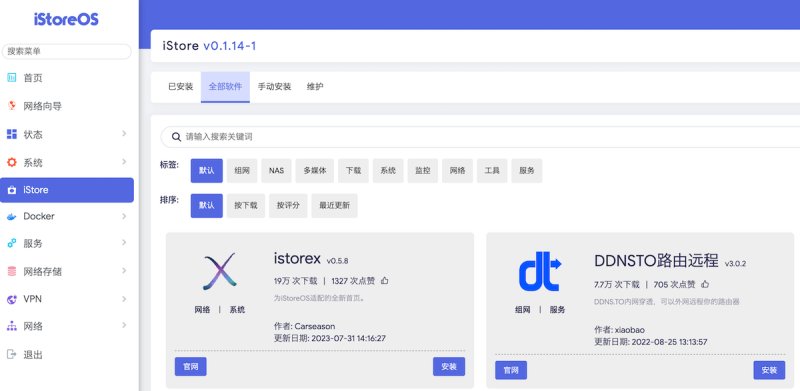800x391 pixels.
Task: Click the search magnifier icon
Action: coord(177,137)
